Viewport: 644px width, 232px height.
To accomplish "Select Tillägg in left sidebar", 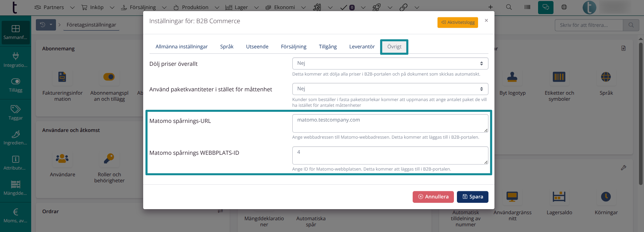I will (x=15, y=85).
